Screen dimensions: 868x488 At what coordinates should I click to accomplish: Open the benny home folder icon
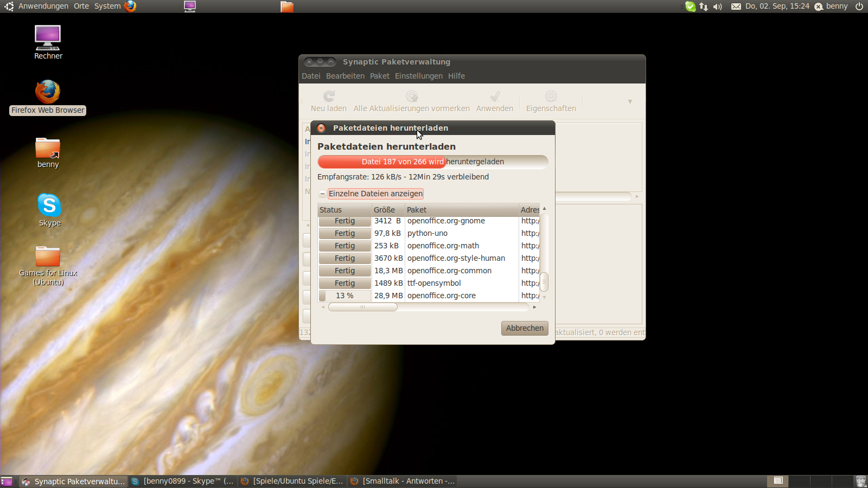[x=48, y=149]
